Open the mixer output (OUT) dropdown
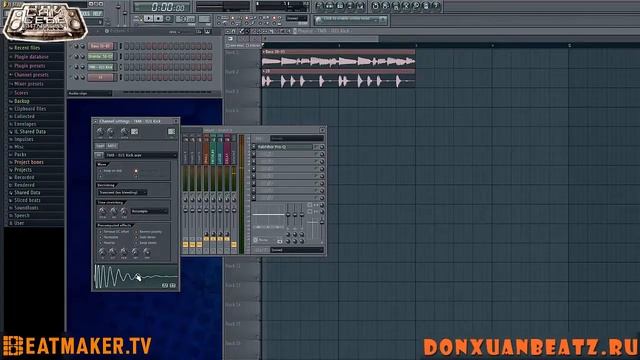The image size is (640, 360). (297, 250)
